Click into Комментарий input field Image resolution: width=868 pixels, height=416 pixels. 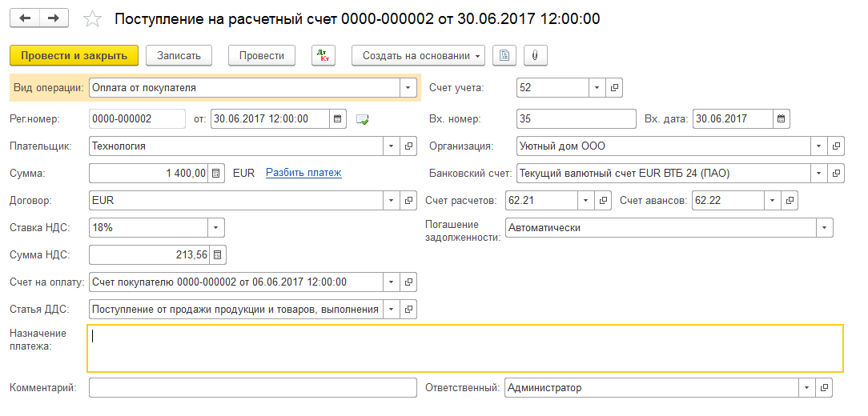pyautogui.click(x=253, y=388)
